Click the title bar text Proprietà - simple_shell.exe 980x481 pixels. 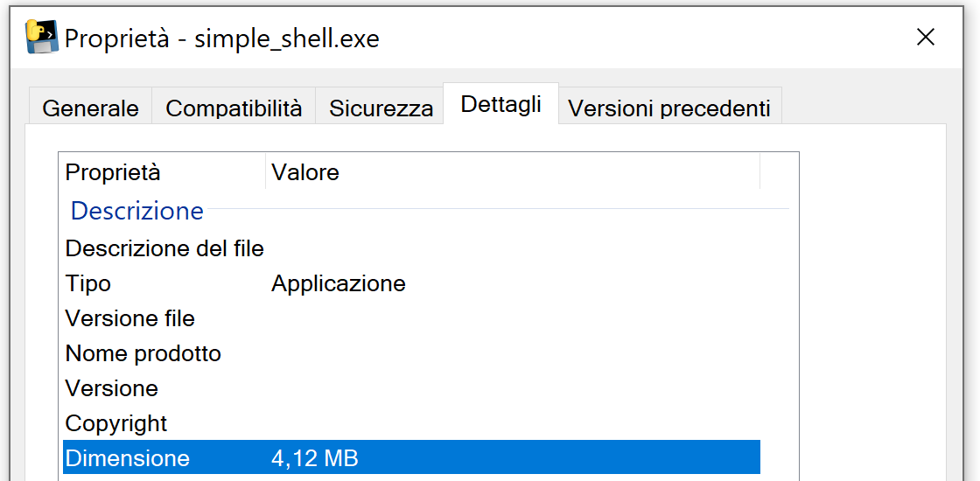(x=222, y=38)
